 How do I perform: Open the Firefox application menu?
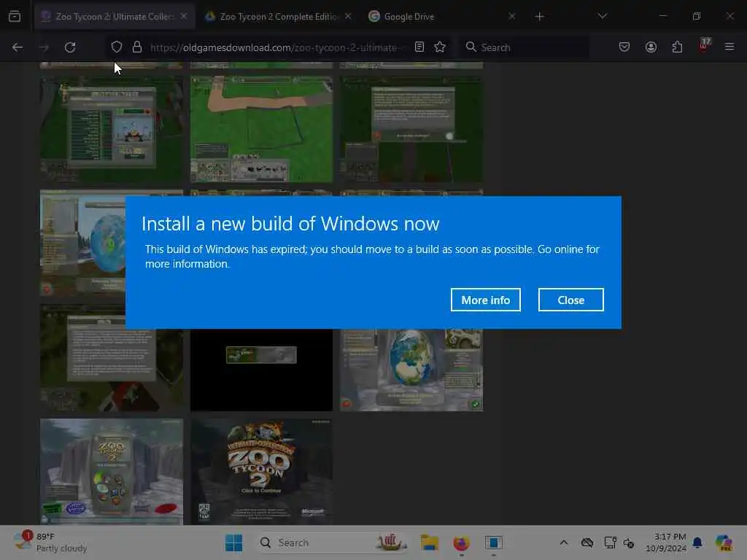(729, 47)
